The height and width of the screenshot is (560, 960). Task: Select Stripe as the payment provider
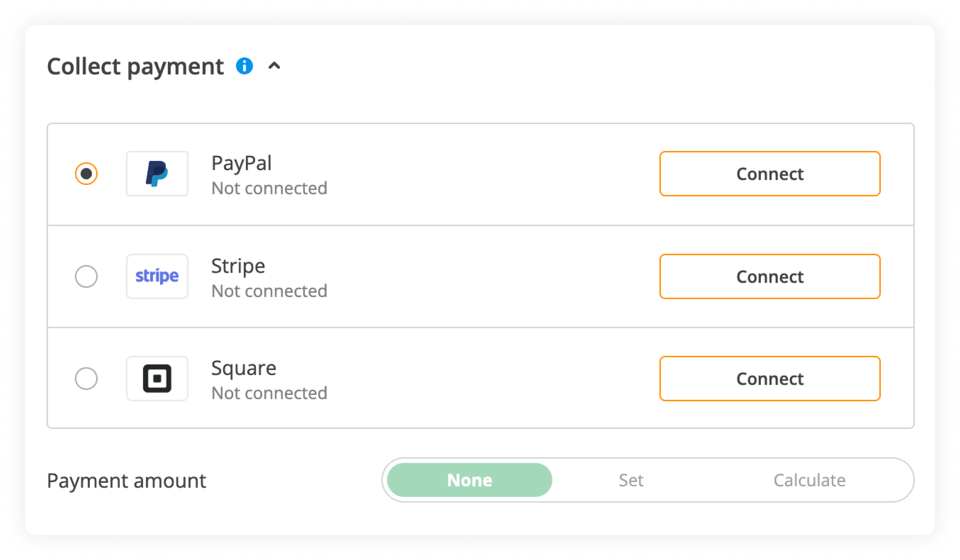[x=86, y=276]
